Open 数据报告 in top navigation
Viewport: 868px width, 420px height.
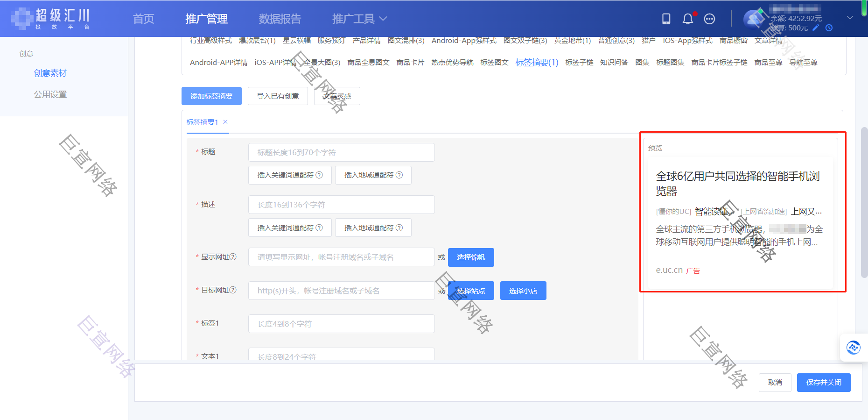pyautogui.click(x=280, y=19)
